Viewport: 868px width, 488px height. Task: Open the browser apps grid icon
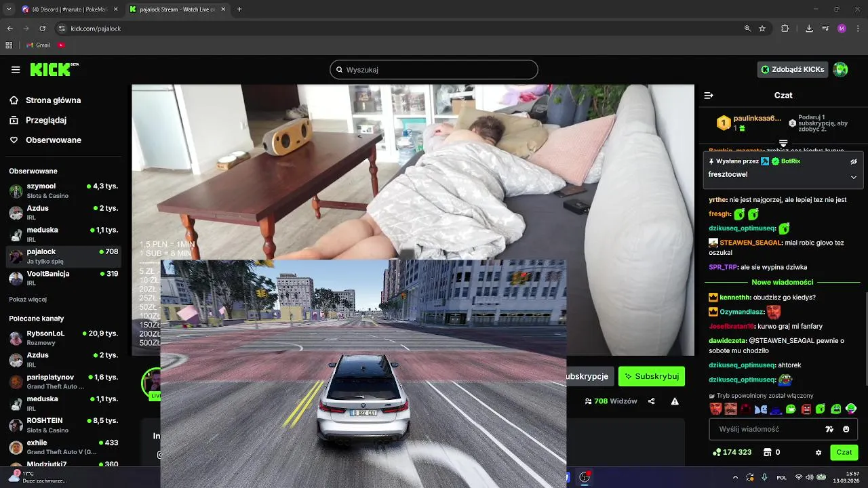pos(9,45)
